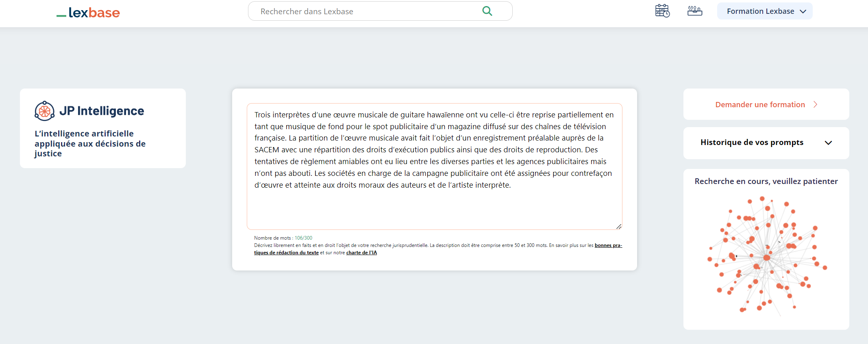This screenshot has width=868, height=344.
Task: Click inside the Rechercher dans Lexbase field
Action: pyautogui.click(x=366, y=11)
